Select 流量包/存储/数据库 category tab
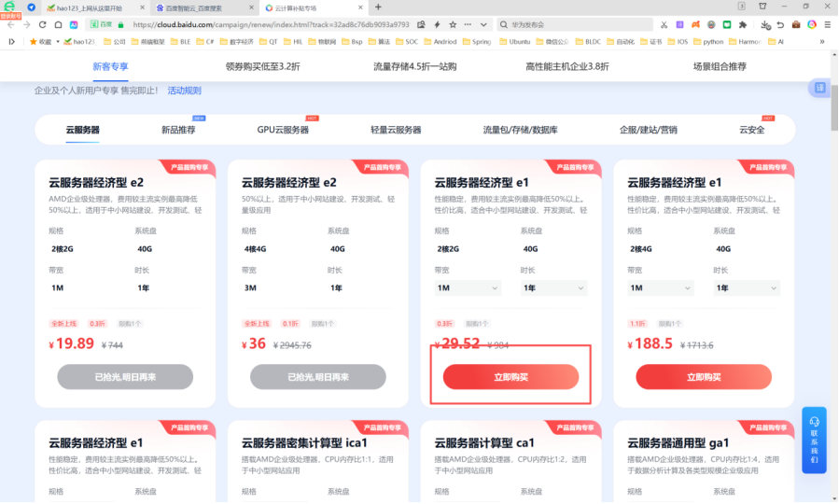This screenshot has height=504, width=839. pos(520,130)
